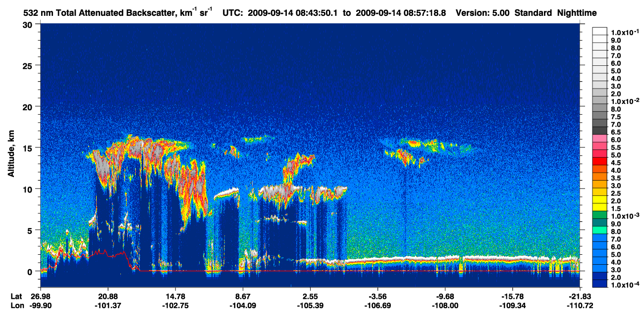Viewport: 644px width, 330px height.
Task: Click the colorbar label '5.5'
Action: 616,147
